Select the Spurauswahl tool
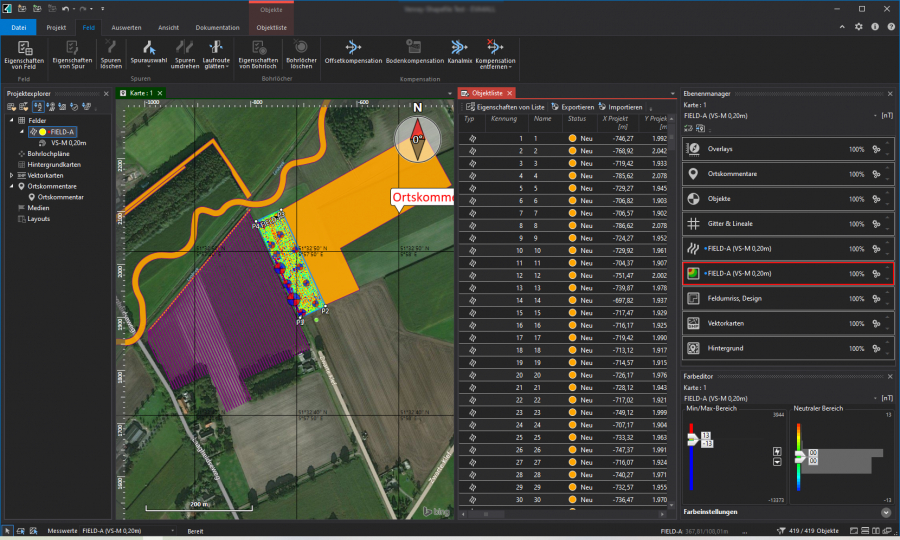This screenshot has width=900, height=540. pos(148,47)
